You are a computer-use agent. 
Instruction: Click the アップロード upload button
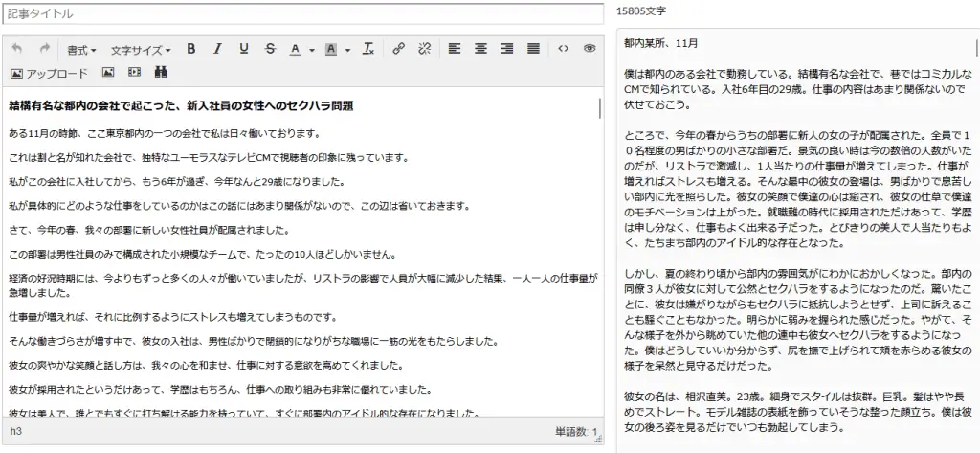click(50, 73)
